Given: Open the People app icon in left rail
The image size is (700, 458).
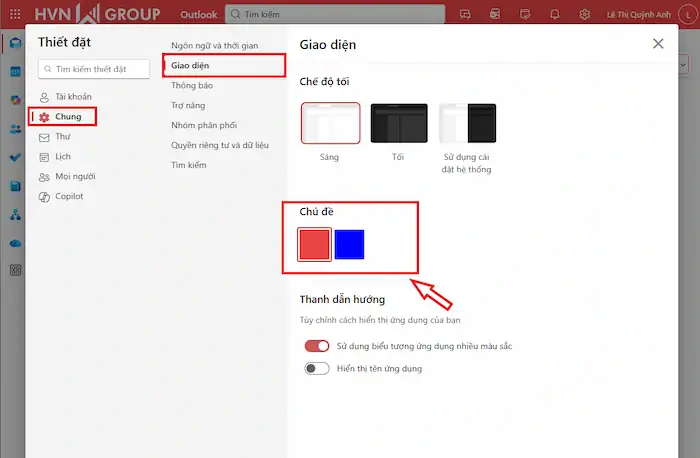Looking at the screenshot, I should coord(15,129).
